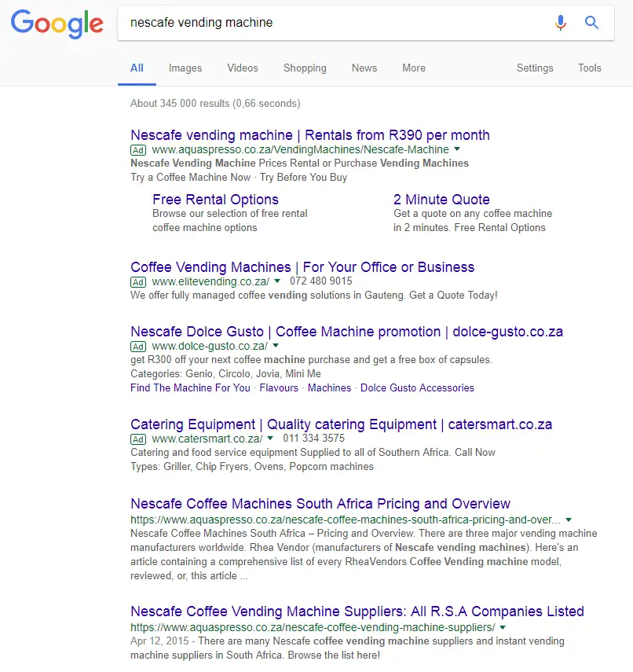This screenshot has height=672, width=633.
Task: Click phone number 072 480 9015
Action: click(x=320, y=281)
